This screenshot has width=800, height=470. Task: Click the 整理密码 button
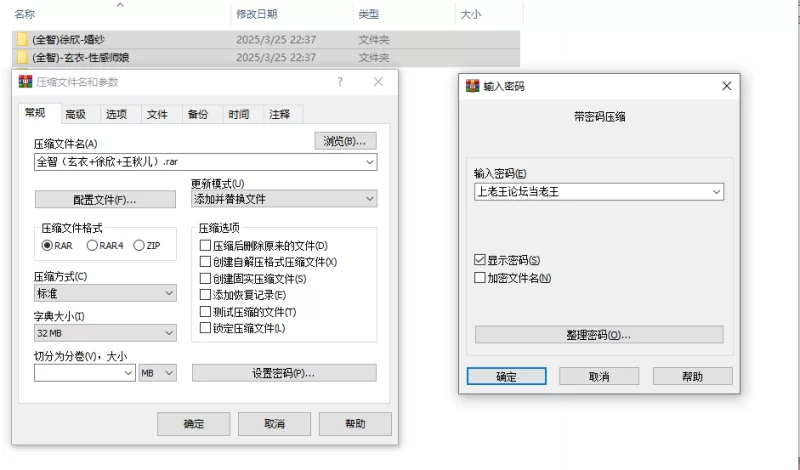pos(599,334)
